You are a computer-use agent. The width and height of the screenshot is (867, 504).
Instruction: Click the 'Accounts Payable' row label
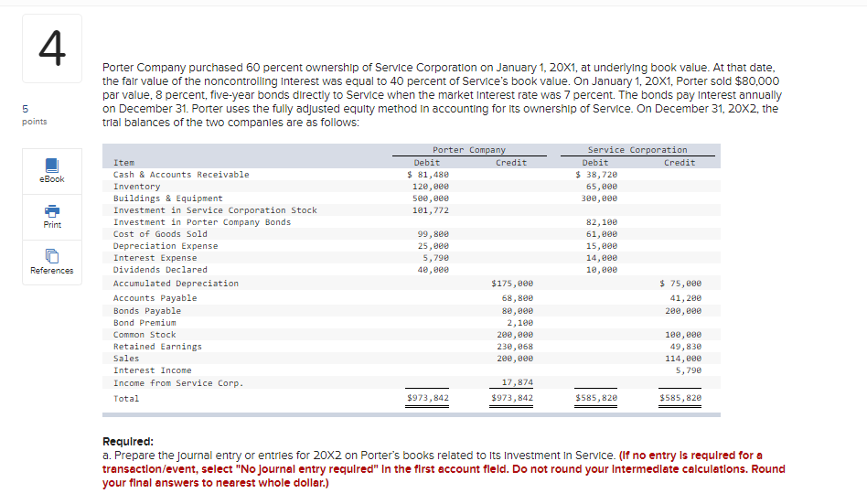click(155, 297)
